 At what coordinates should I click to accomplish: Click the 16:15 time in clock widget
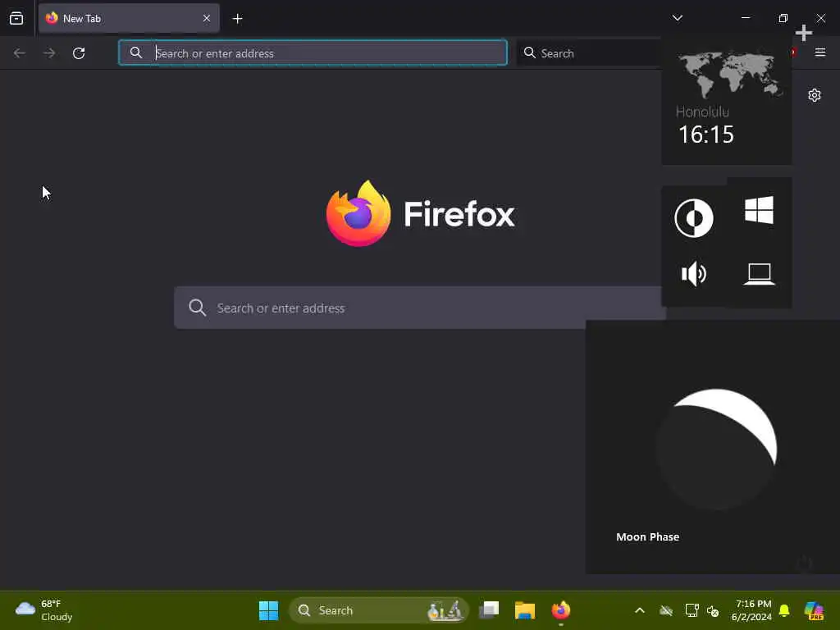706,135
